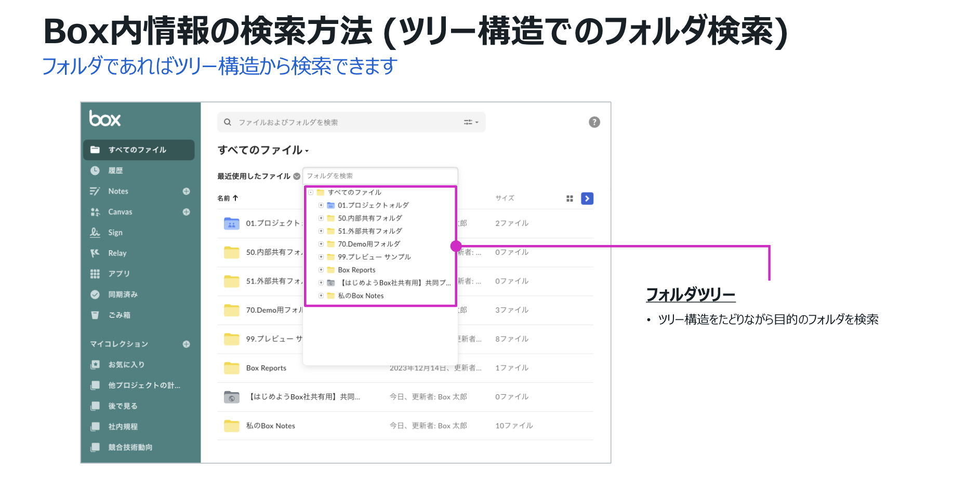This screenshot has width=980, height=491.
Task: Create a collection with マイコレクション plus icon
Action: coord(186,344)
